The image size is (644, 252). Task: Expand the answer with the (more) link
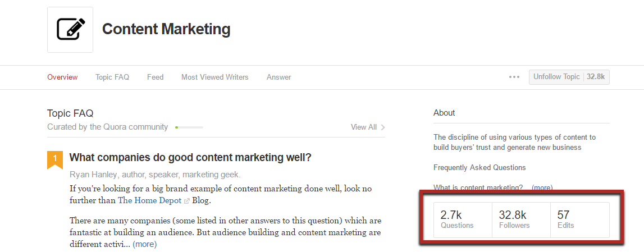pos(144,244)
